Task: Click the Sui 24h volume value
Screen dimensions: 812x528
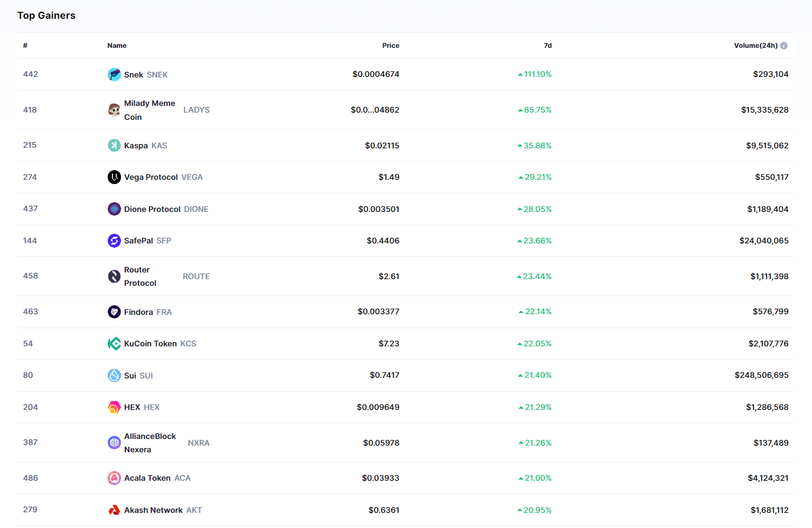Action: click(x=761, y=375)
